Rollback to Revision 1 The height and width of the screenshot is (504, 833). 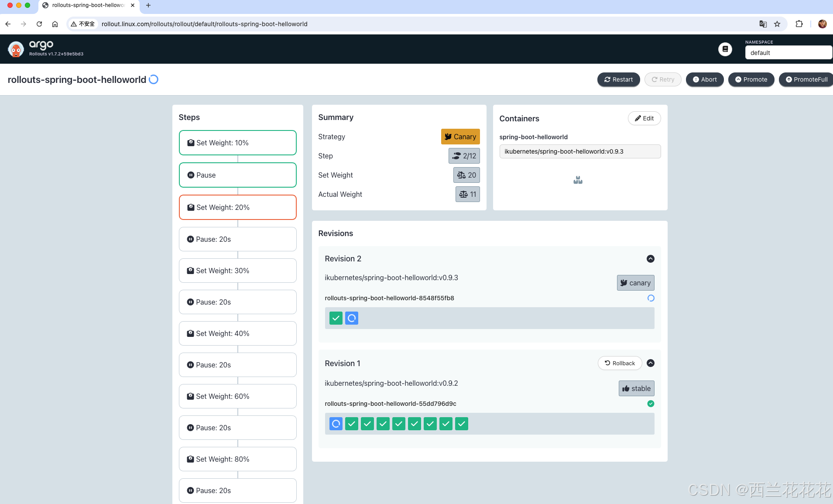coord(620,363)
